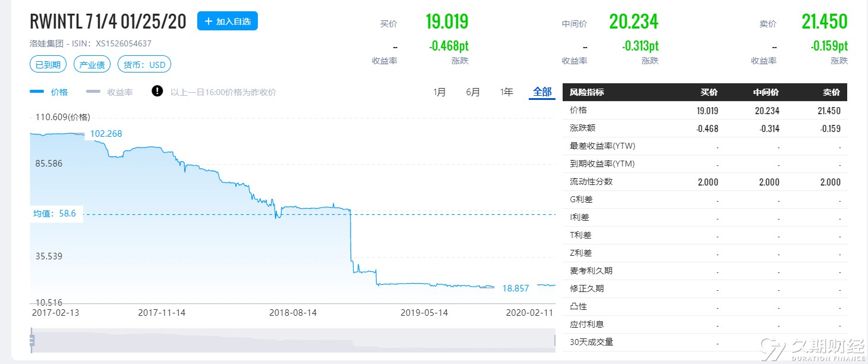Click the 18.857 price label on chart
This screenshot has width=868, height=364.
click(515, 288)
